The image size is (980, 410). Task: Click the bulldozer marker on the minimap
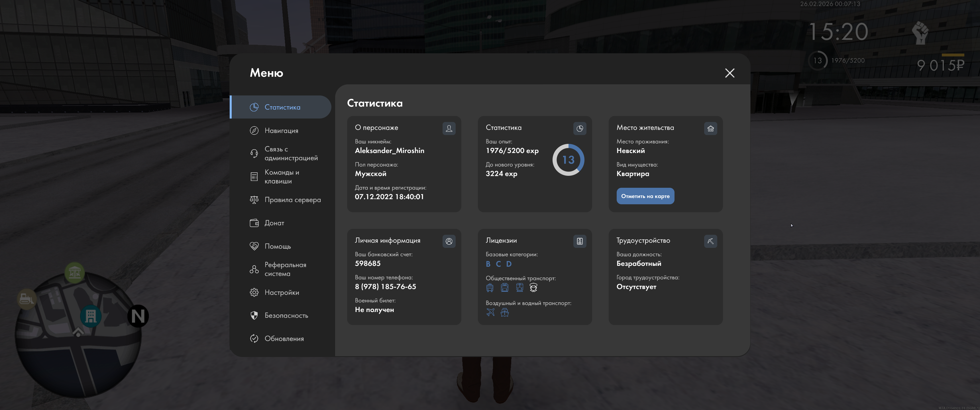(27, 299)
